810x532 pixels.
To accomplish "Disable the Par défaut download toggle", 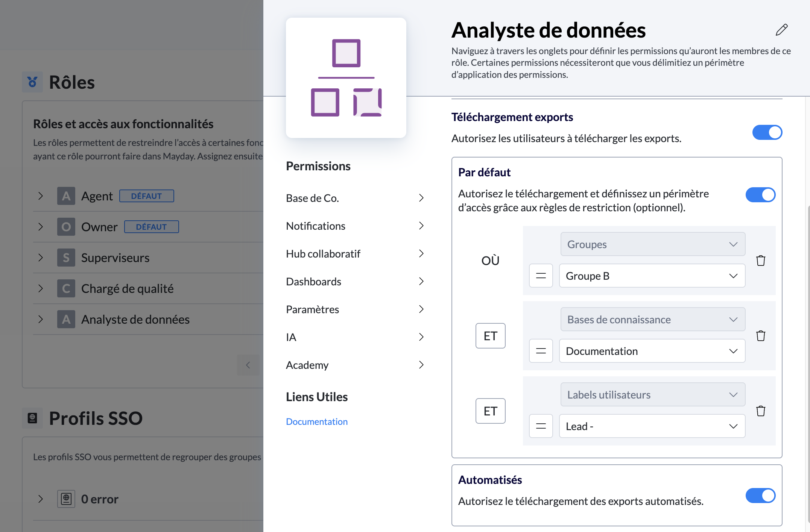I will pyautogui.click(x=760, y=195).
